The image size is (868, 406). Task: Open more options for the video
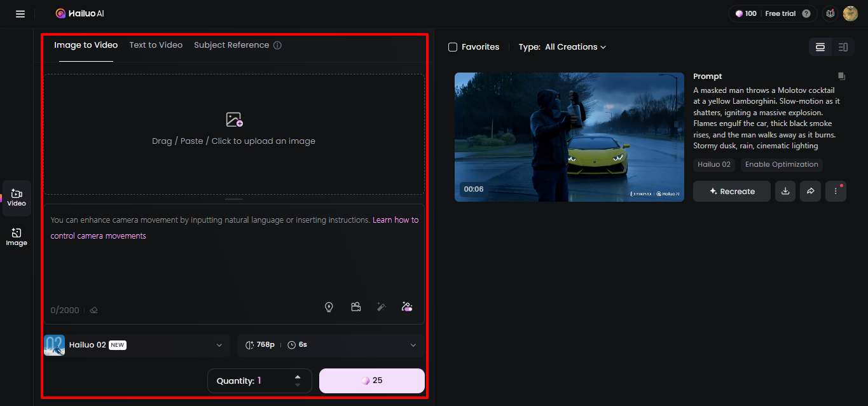point(836,191)
